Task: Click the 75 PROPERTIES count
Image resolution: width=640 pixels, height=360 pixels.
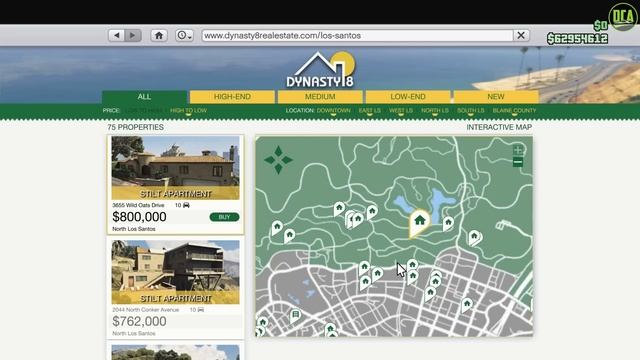Action: pyautogui.click(x=136, y=127)
